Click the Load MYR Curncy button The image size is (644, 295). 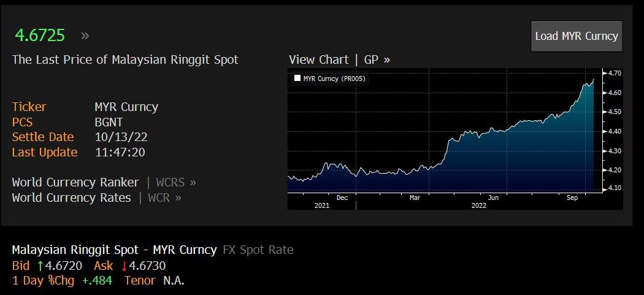[x=576, y=36]
